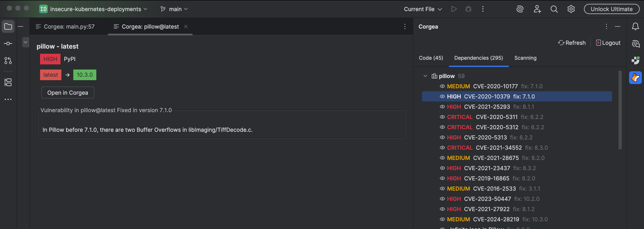The height and width of the screenshot is (229, 644).
Task: Click the Refresh button
Action: 572,43
